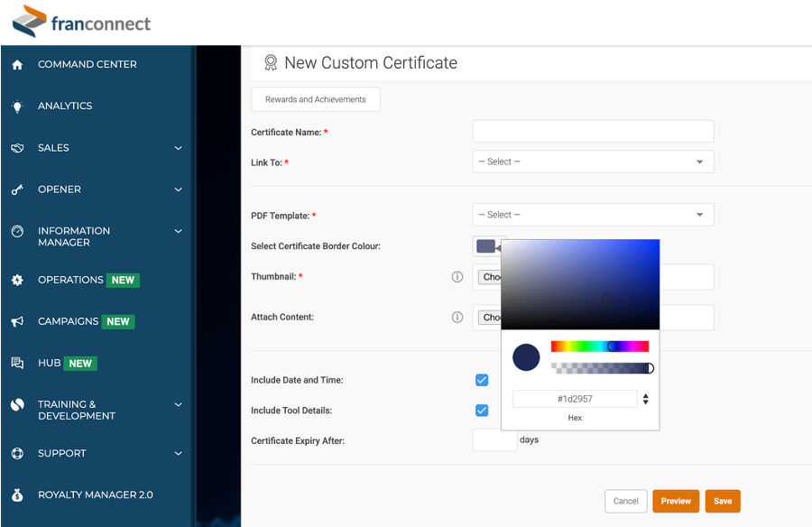The image size is (812, 527).
Task: Uncheck Include Date and Time checkbox
Action: click(482, 380)
